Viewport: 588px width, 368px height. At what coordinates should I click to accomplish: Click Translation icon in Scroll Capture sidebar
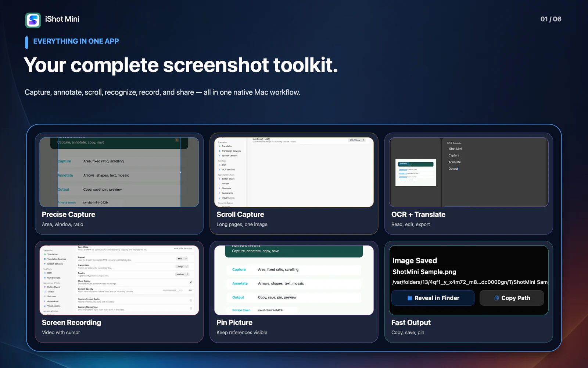[x=219, y=146]
